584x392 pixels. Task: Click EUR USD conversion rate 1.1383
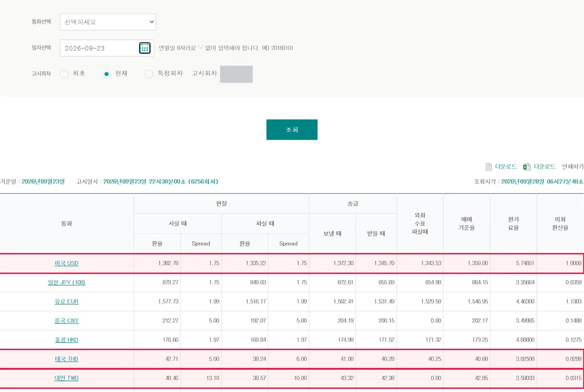point(574,302)
